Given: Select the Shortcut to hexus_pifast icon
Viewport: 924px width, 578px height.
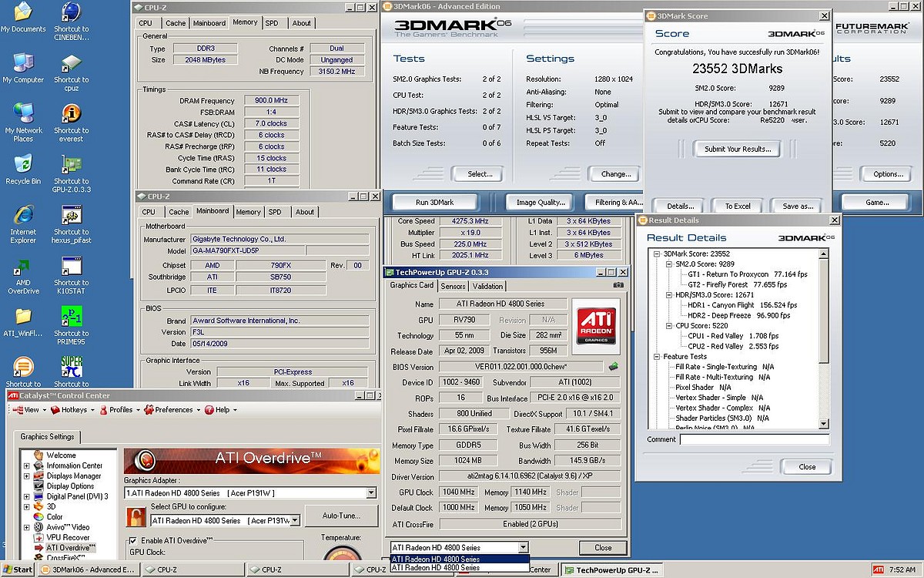Looking at the screenshot, I should [x=71, y=225].
